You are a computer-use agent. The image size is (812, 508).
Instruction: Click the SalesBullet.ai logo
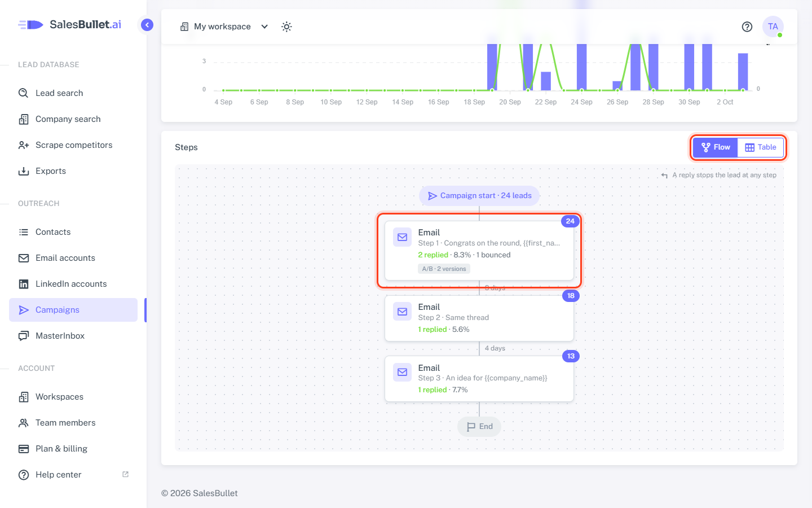pyautogui.click(x=69, y=24)
